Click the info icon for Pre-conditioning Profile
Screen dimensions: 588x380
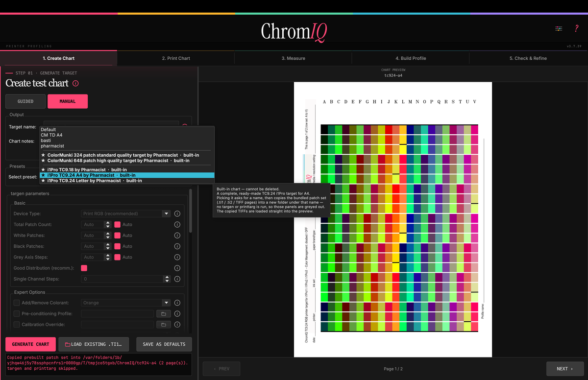pos(177,313)
